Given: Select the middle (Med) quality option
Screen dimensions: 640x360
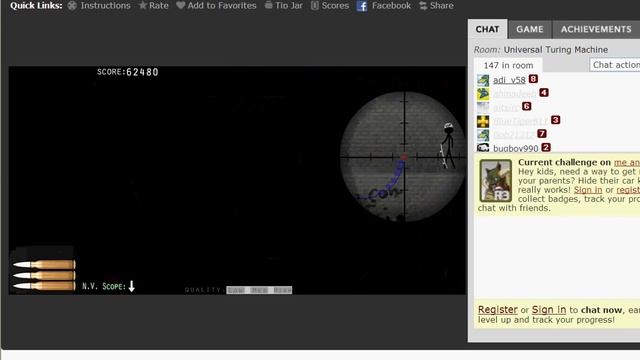Looking at the screenshot, I should click(259, 290).
